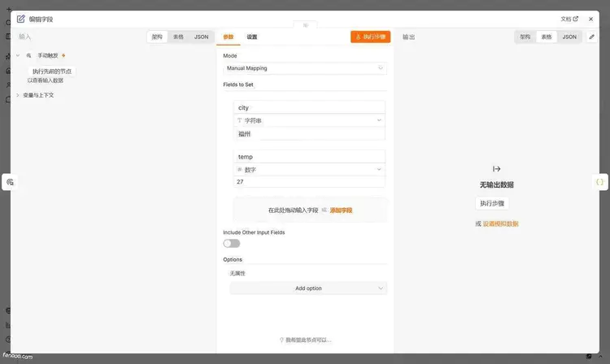
Task: Click the 福州 value input
Action: click(x=309, y=133)
